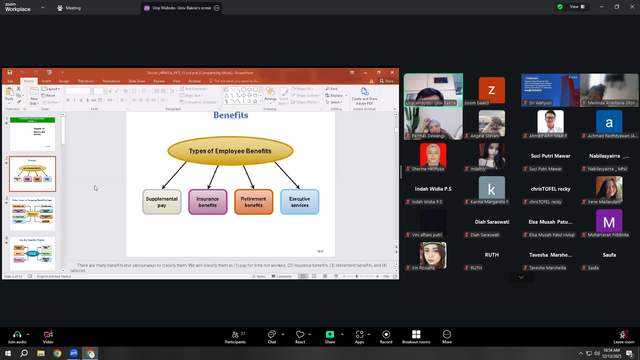
Task: Click the Bold formatting button
Action: (x=68, y=100)
